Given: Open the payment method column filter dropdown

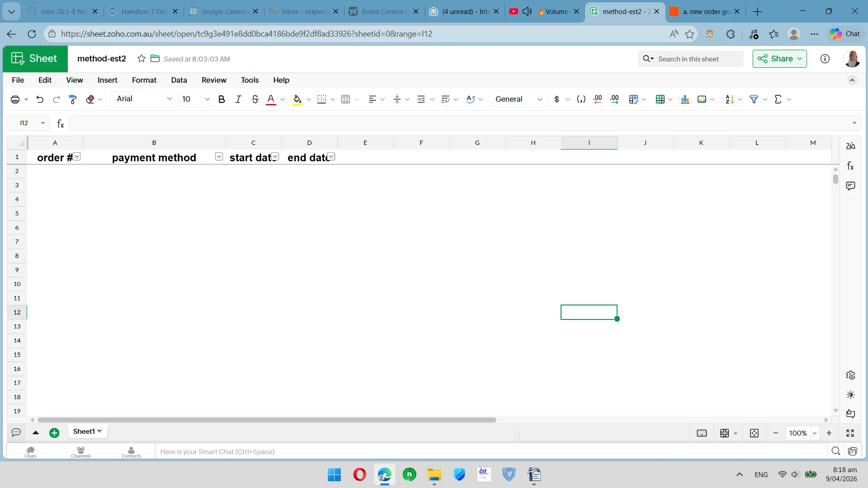Looking at the screenshot, I should [219, 157].
